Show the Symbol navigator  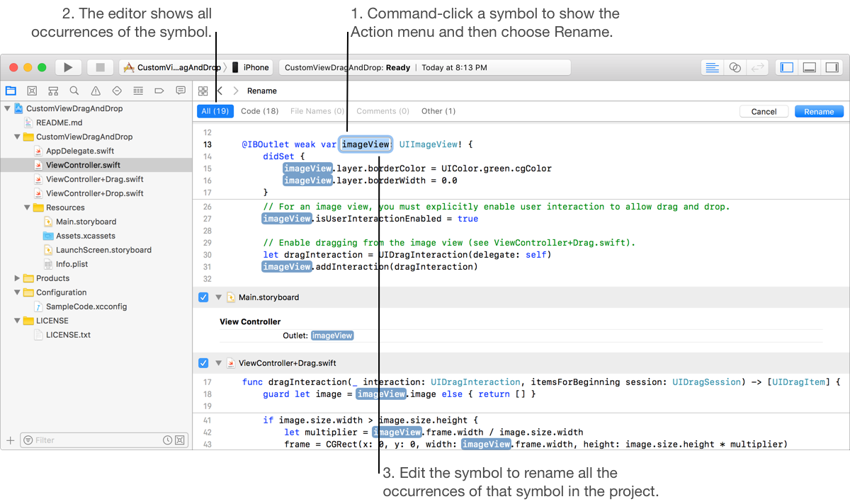point(53,91)
